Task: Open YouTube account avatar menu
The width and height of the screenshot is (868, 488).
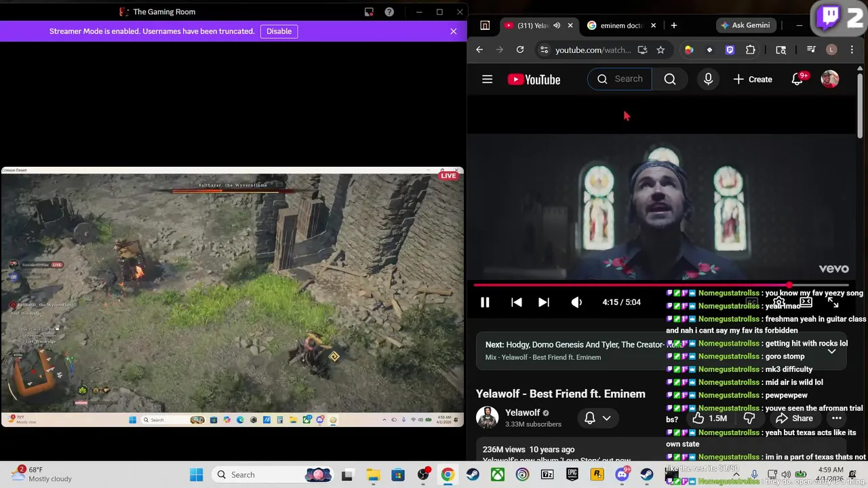Action: pyautogui.click(x=829, y=79)
